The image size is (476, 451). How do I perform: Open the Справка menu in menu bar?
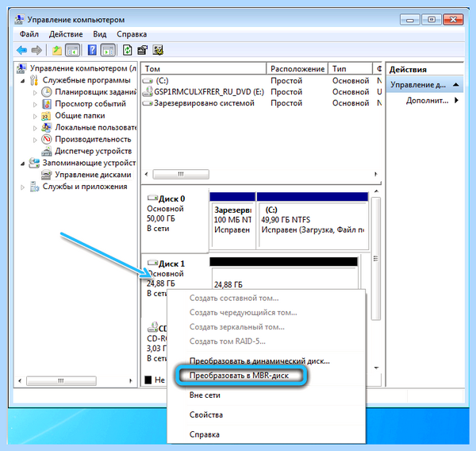click(x=132, y=34)
